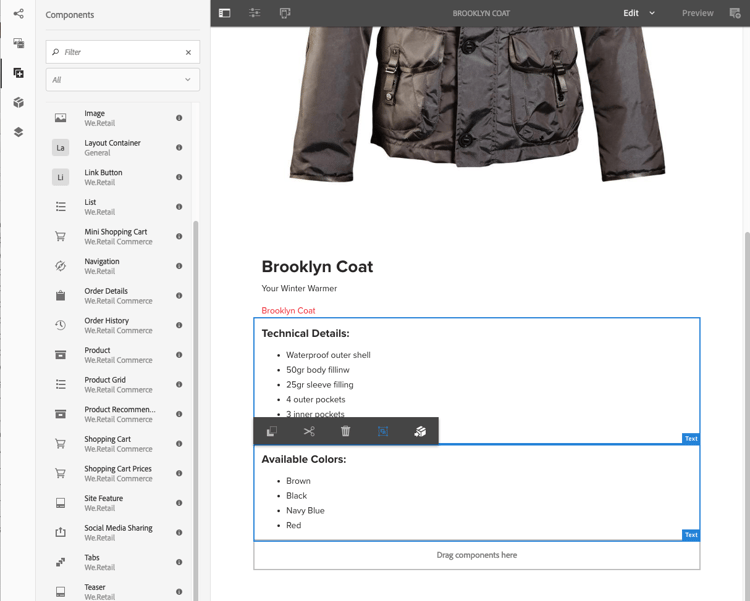Delete component with trash icon
Viewport: 750px width, 601px height.
345,431
